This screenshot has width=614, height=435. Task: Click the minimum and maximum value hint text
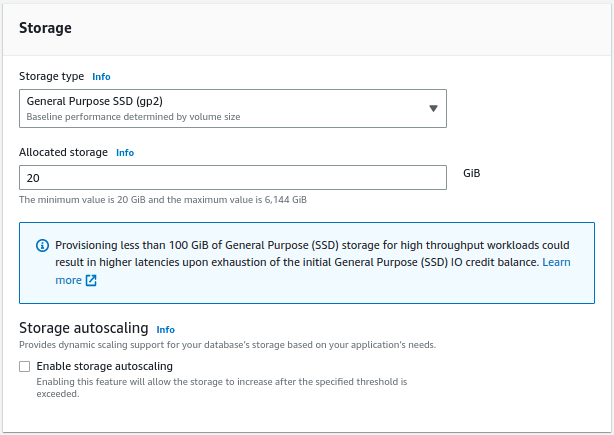pos(163,200)
